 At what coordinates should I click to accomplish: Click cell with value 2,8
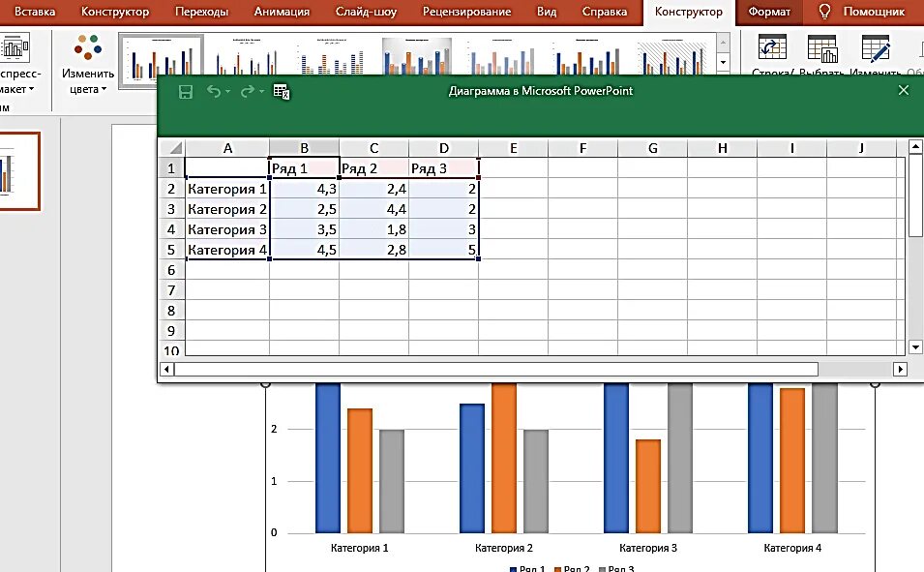[373, 250]
